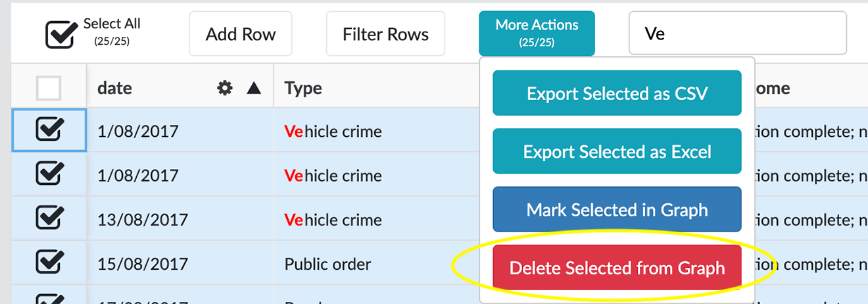Uncheck the first 1/08/2017 row checkbox
Viewport: 868px width, 304px height.
click(49, 130)
